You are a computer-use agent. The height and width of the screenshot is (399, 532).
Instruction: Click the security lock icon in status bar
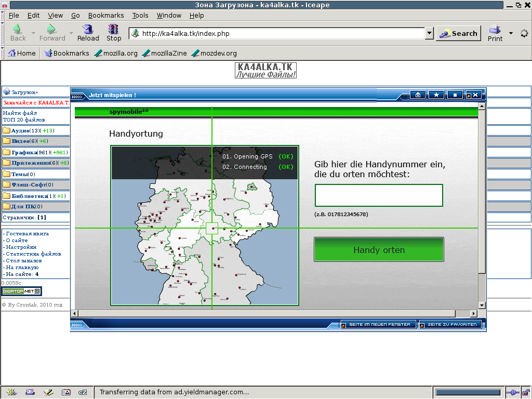525,392
